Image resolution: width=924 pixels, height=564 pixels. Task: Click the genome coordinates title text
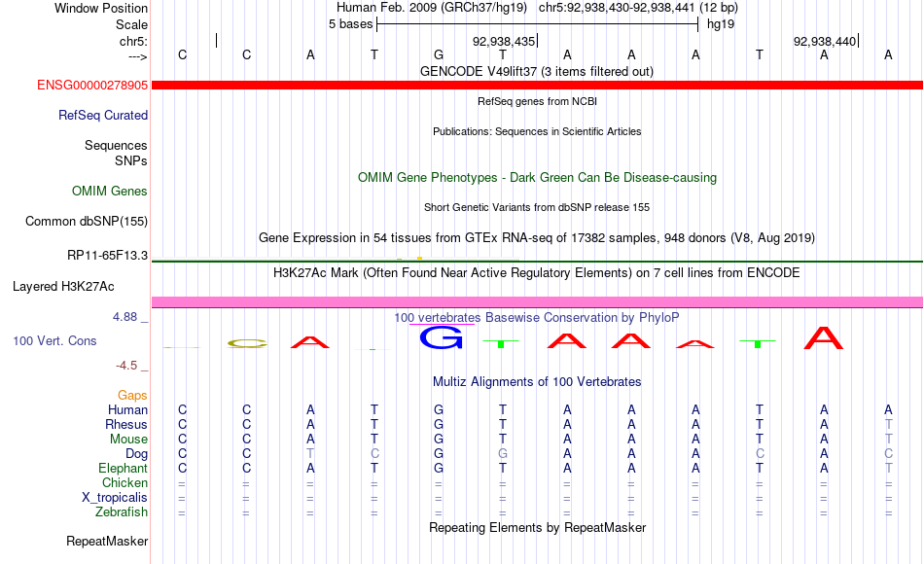click(x=537, y=8)
